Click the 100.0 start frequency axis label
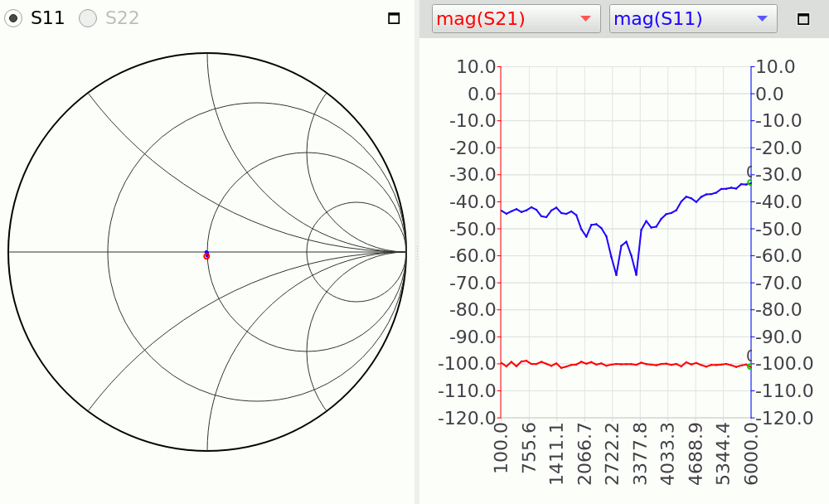 tap(501, 448)
